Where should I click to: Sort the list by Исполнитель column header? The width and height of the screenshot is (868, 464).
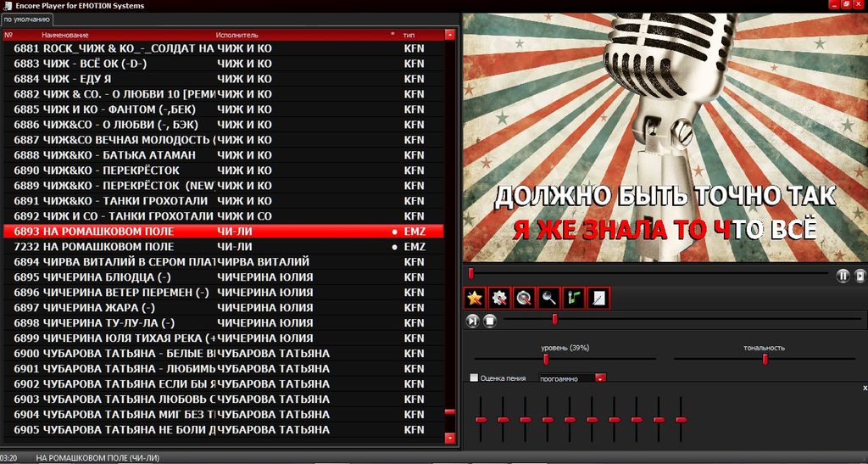(x=236, y=35)
